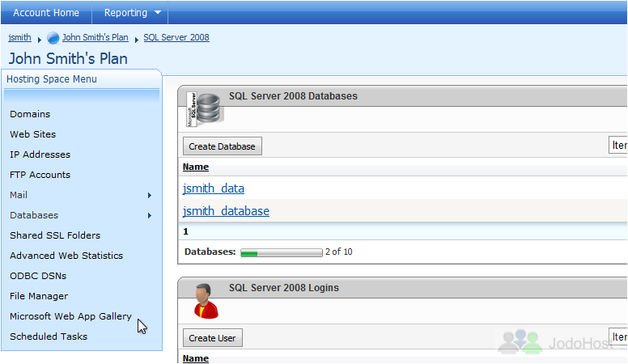The height and width of the screenshot is (364, 628).
Task: Click the Create User button
Action: pyautogui.click(x=212, y=338)
